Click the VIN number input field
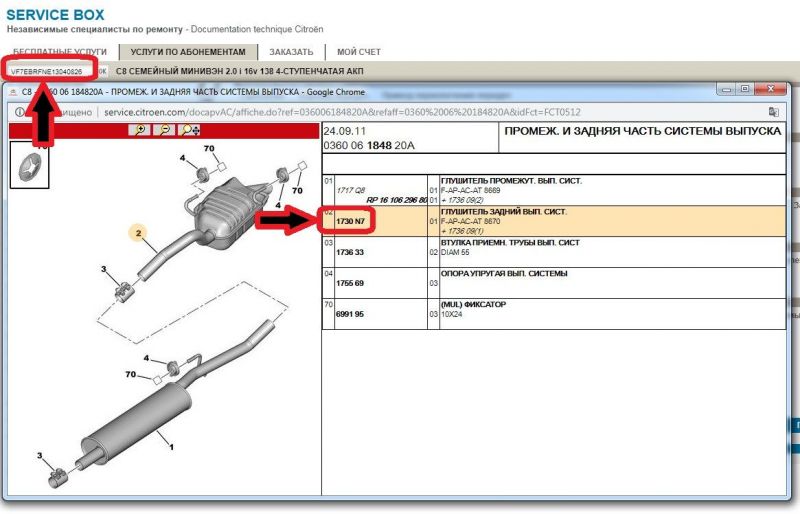 48,72
